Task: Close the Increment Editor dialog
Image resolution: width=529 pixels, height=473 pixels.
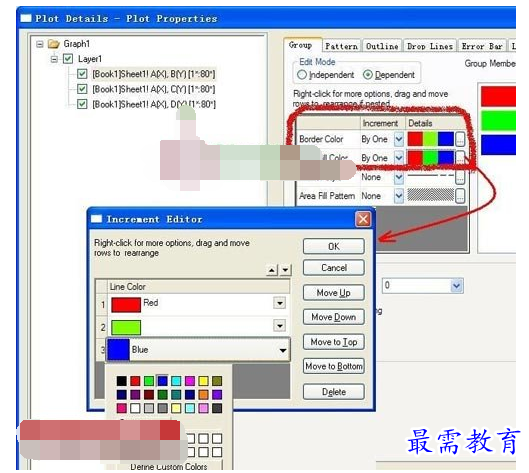Action: (363, 219)
